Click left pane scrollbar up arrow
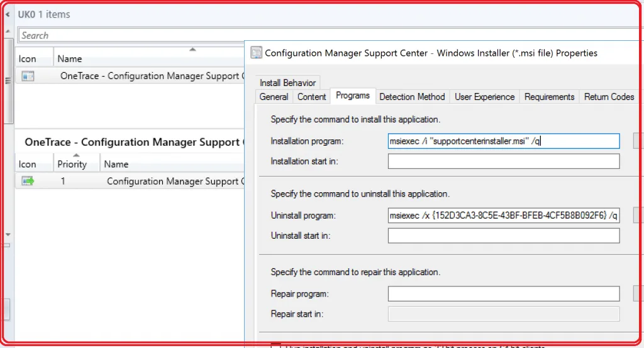Screen dimensions: 644x348 (8, 31)
